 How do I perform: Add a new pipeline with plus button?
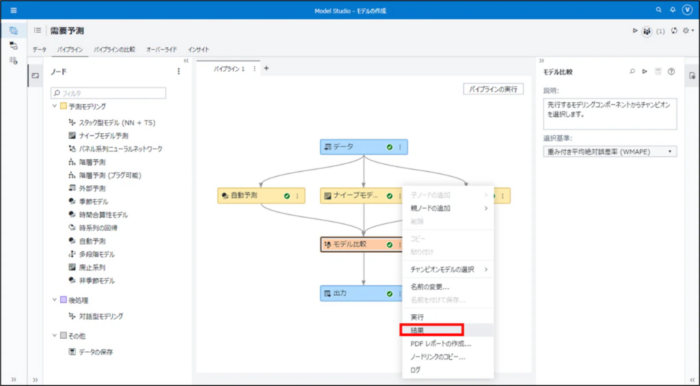tap(267, 68)
